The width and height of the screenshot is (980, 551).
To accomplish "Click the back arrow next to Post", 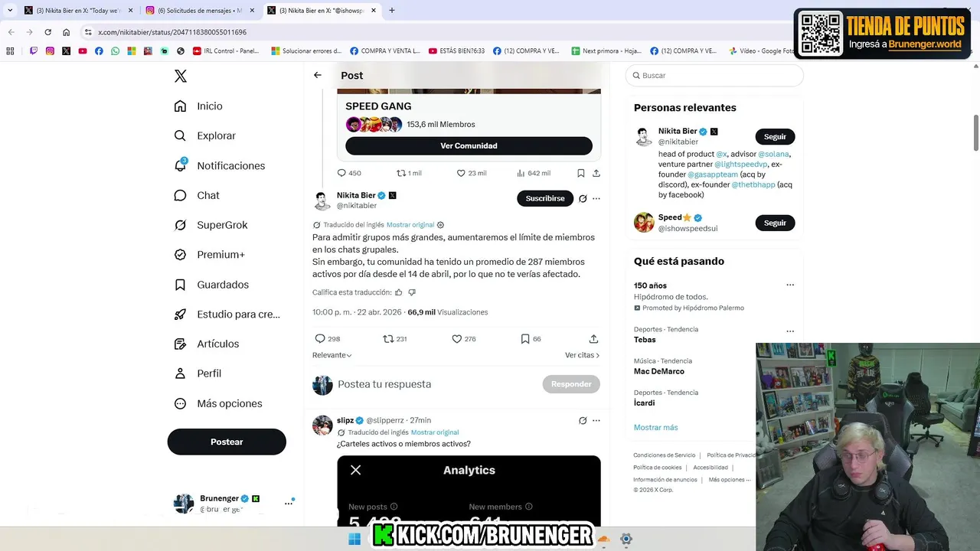I will (x=318, y=75).
